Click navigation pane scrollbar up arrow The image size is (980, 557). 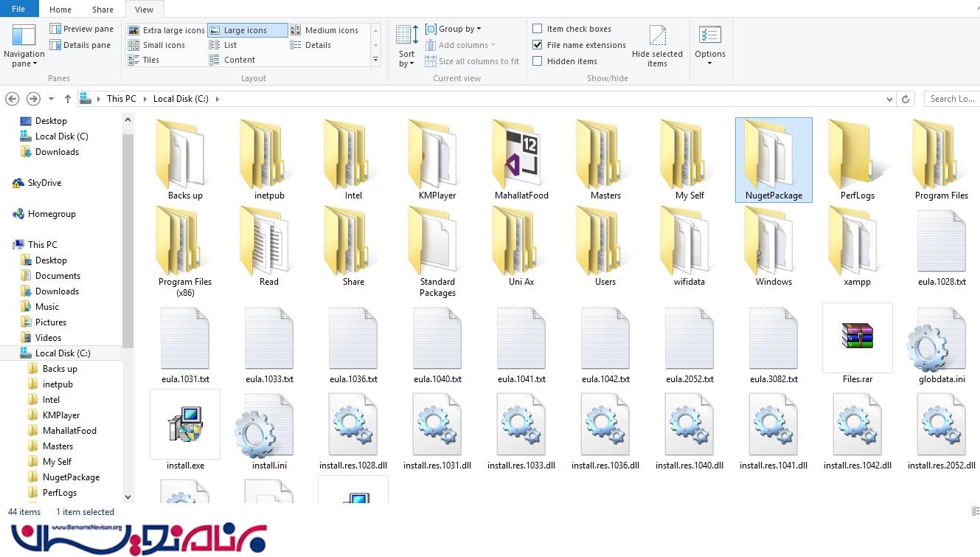point(128,120)
